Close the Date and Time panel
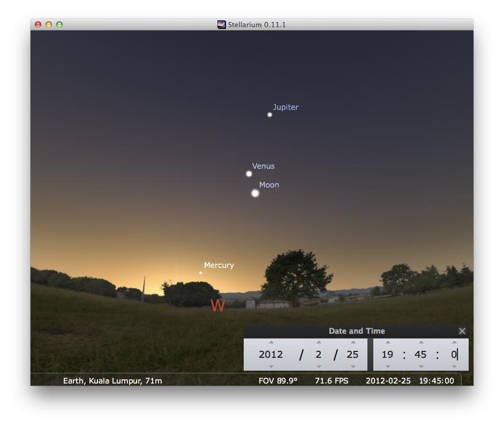Viewport: 504px width, 428px height. coord(462,331)
